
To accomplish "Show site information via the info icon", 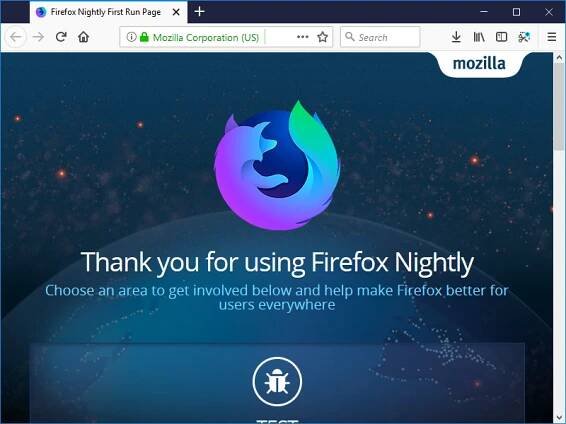I will point(131,37).
